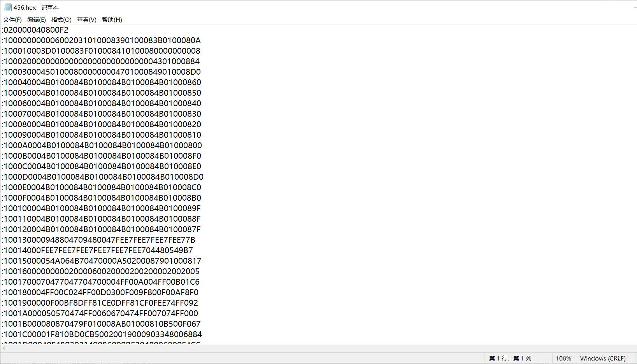Open the 格式(O) menu

[x=61, y=20]
